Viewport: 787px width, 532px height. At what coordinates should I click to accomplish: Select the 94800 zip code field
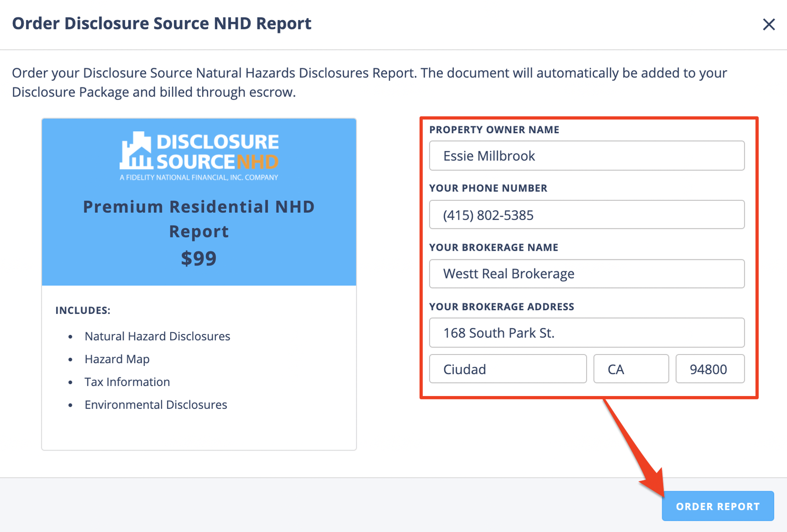pos(710,369)
